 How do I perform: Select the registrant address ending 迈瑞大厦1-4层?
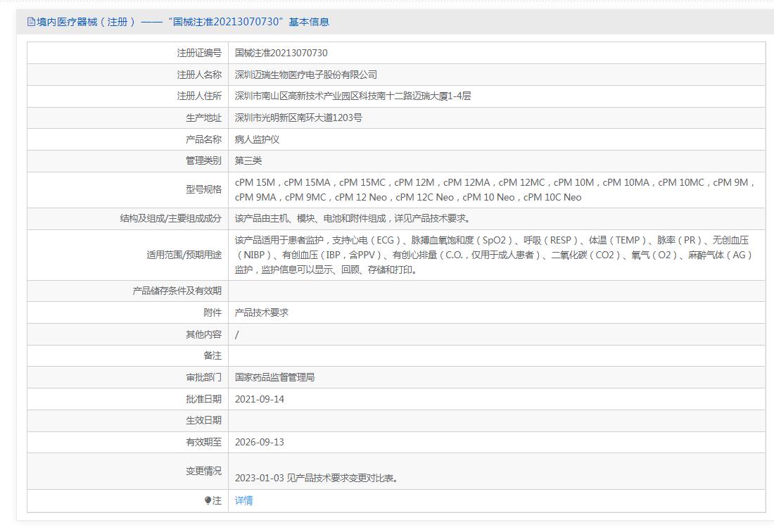tap(353, 96)
